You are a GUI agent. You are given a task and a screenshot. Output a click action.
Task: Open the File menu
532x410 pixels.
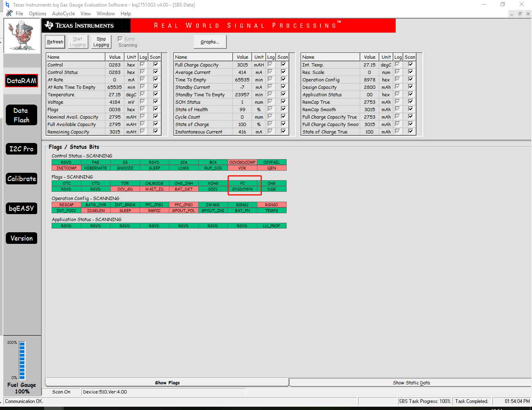coord(19,14)
